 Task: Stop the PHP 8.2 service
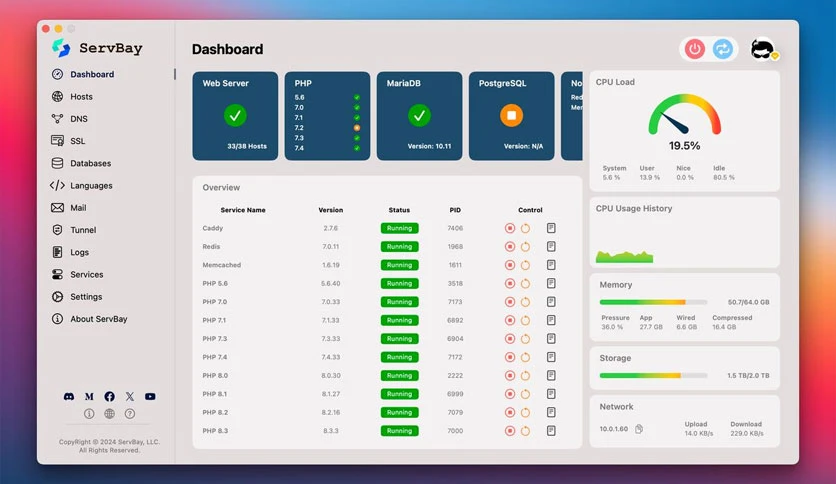coord(510,412)
